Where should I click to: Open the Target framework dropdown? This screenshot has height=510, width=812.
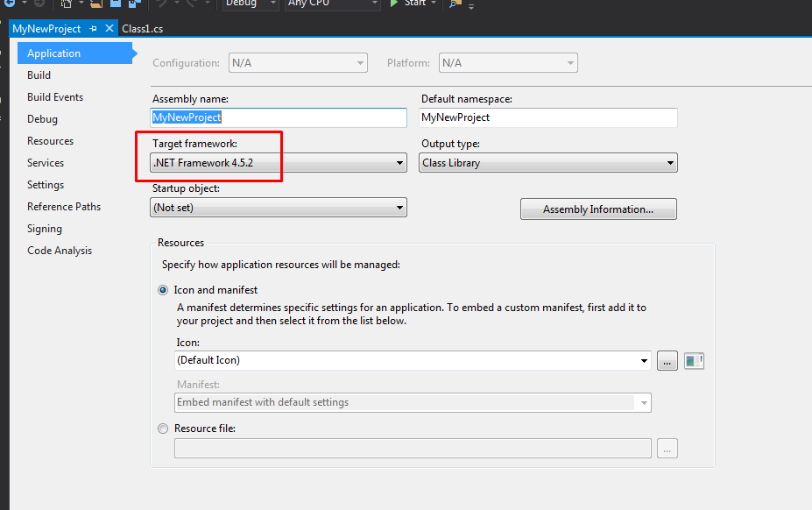(279, 163)
